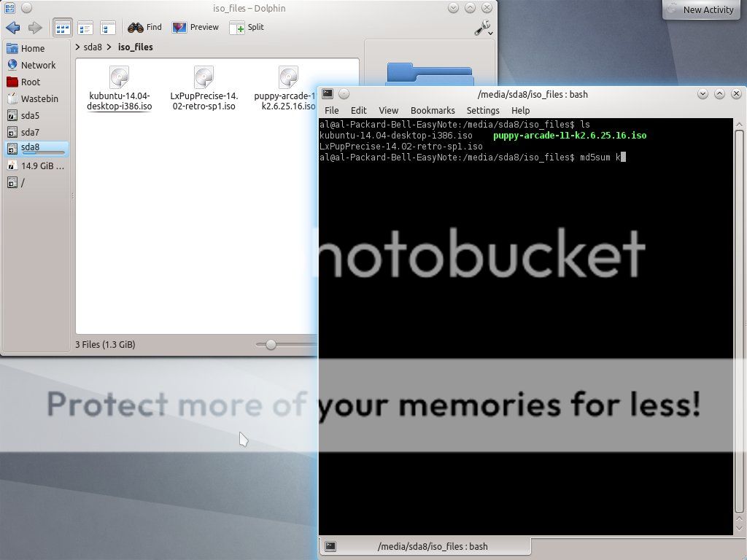
Task: Open Find in Dolphin toolbar
Action: (x=145, y=28)
